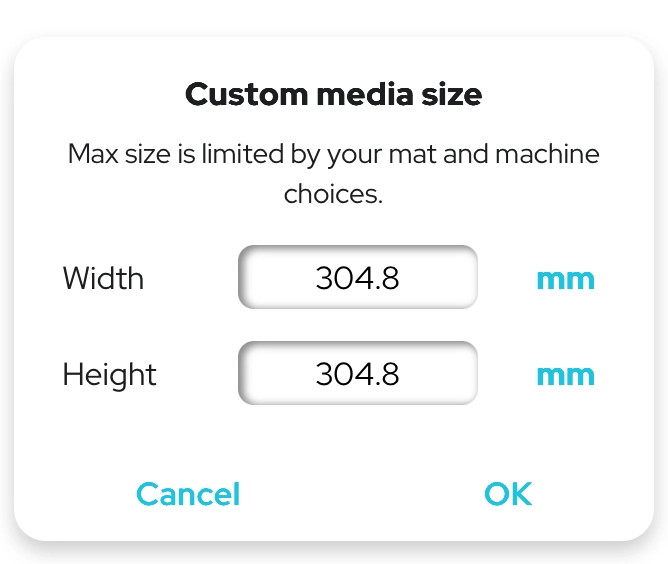This screenshot has height=564, width=668.
Task: Place cursor in the Height text box
Action: (357, 374)
